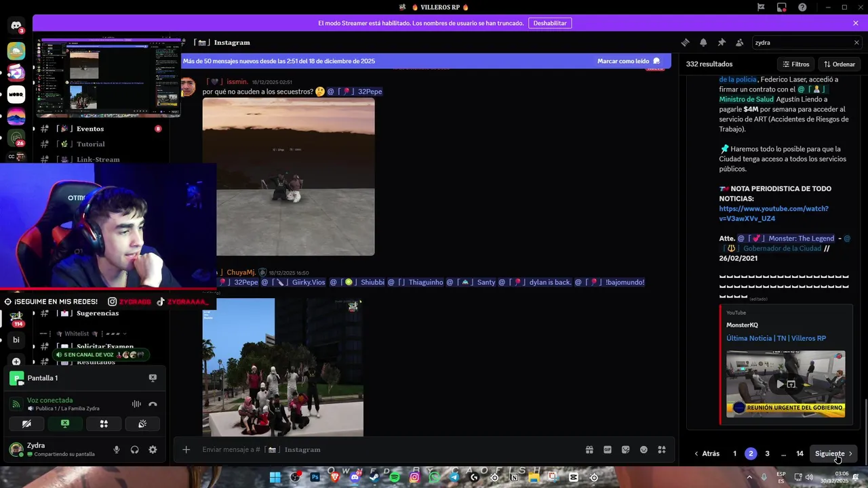The height and width of the screenshot is (488, 868).
Task: Open the threads icon in channel header
Action: point(685,42)
